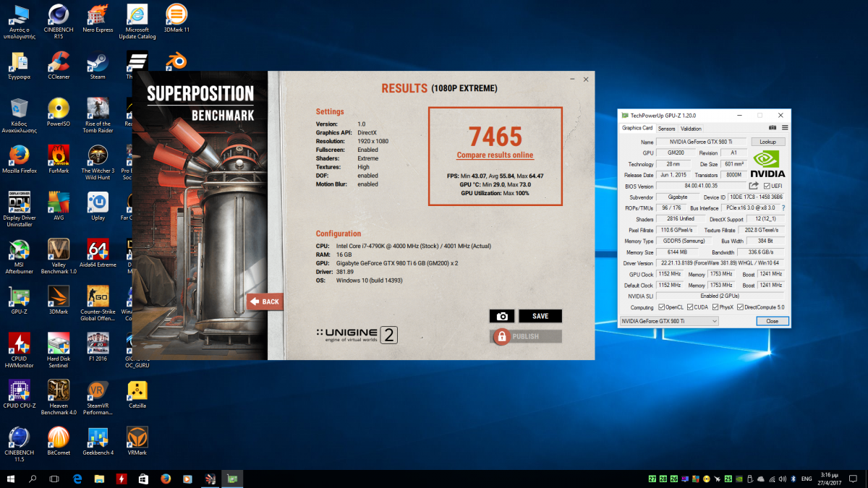Viewport: 868px width, 488px height.
Task: Open the Heaven Benchmark 4.0 icon
Action: pos(59,398)
